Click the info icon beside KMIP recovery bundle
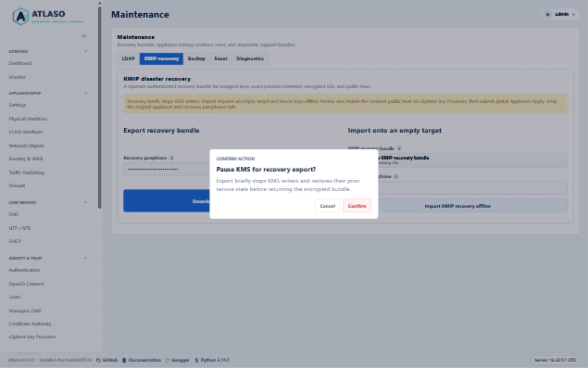Image resolution: width=588 pixels, height=368 pixels. [x=399, y=148]
